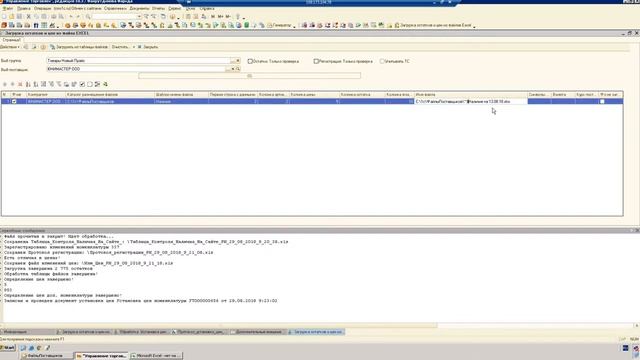Click Загрузить из таблицы файлов button
Viewport: 640px width, 360px height.
(x=79, y=47)
